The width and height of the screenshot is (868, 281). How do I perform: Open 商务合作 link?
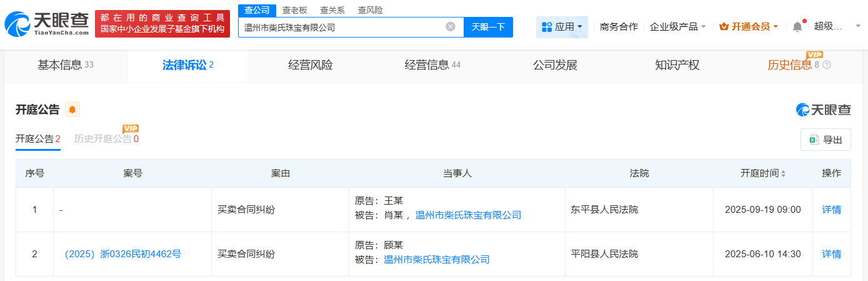click(619, 27)
